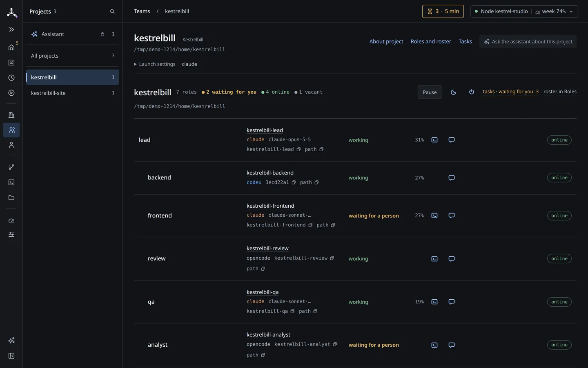Select kestrelbill-site project
This screenshot has height=368, width=588.
72,93
